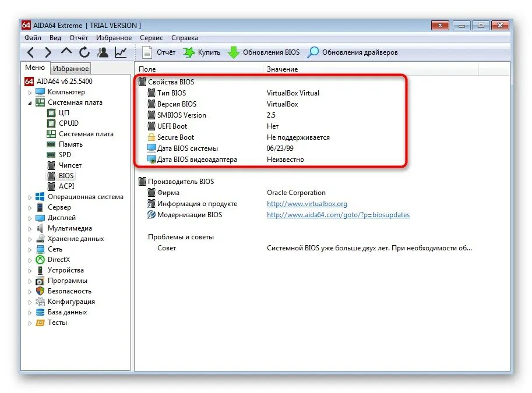Click the ACPI chip icon
The width and height of the screenshot is (532, 393).
coord(51,186)
